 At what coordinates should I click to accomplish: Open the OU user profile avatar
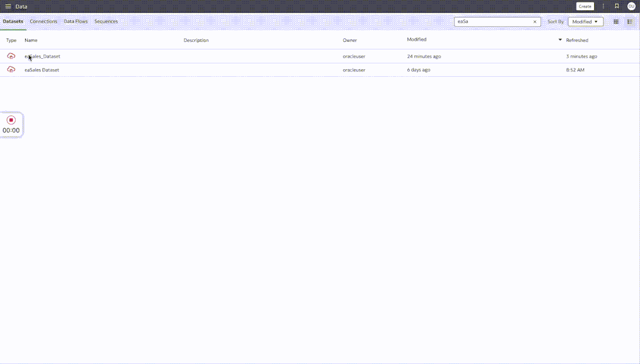631,6
